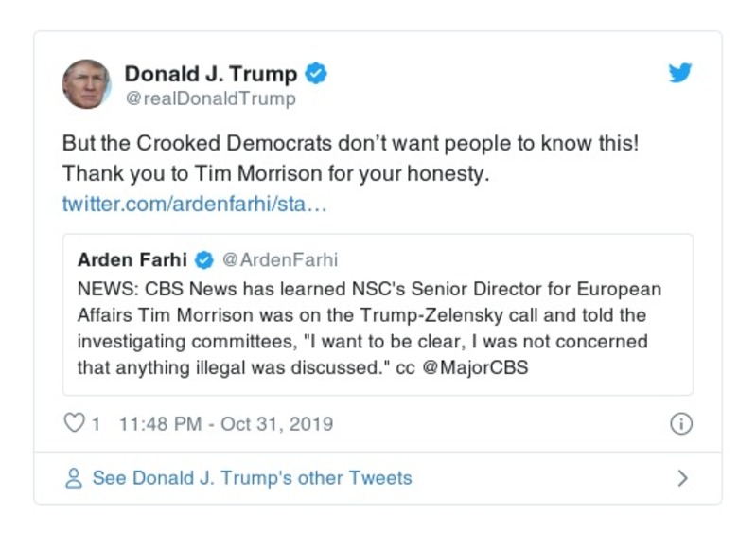Open the @MajorCBS mention
The width and height of the screenshot is (756, 552).
474,367
